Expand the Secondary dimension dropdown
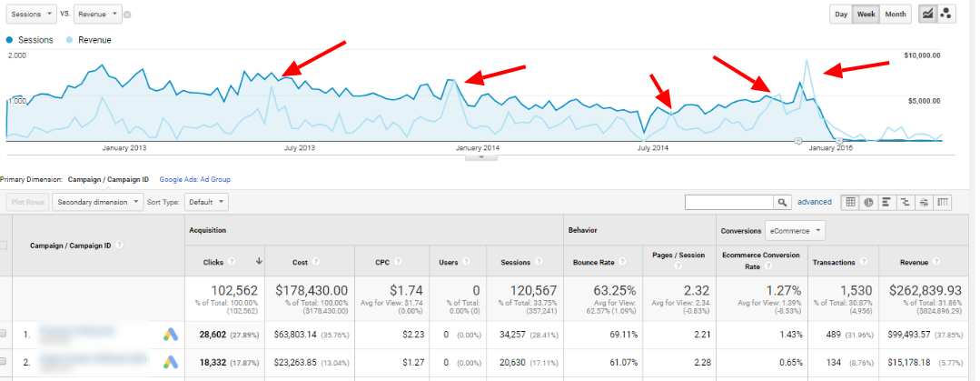Image resolution: width=980 pixels, height=381 pixels. [98, 202]
